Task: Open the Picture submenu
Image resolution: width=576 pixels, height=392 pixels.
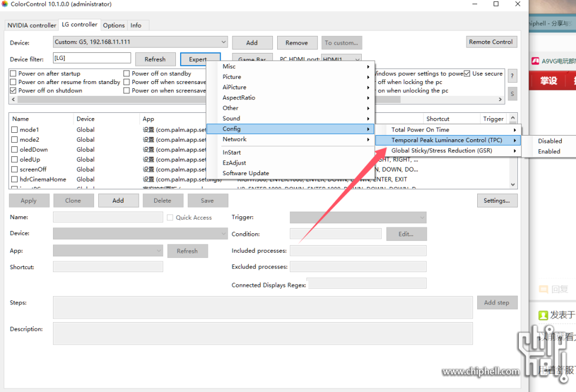Action: click(290, 77)
